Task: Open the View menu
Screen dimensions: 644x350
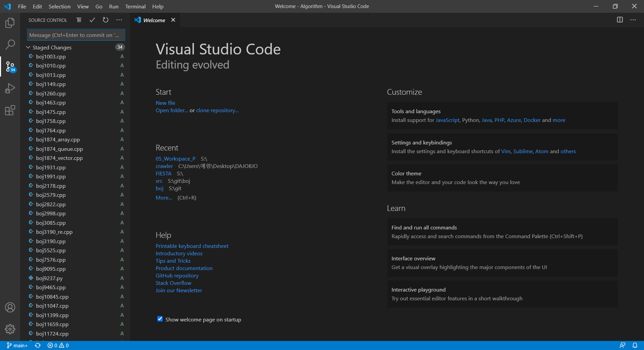Action: pos(83,6)
